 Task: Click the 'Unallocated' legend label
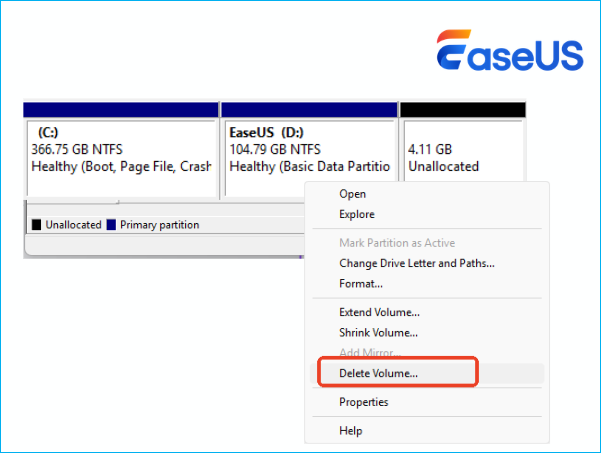[x=73, y=225]
